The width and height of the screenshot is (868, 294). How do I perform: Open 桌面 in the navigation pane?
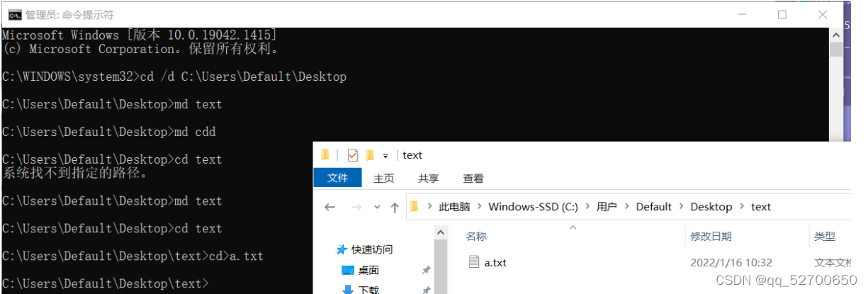368,270
